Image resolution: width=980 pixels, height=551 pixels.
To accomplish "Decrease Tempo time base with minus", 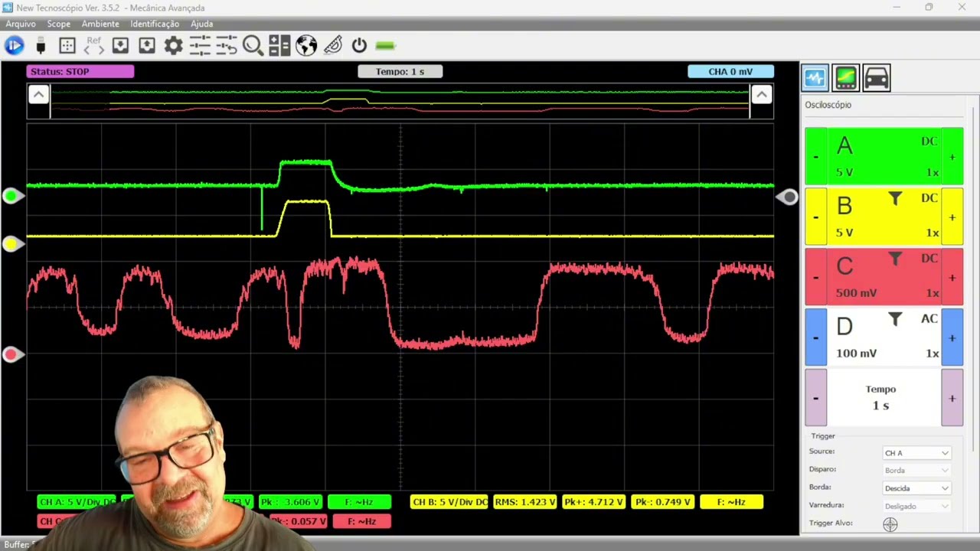I will (815, 398).
